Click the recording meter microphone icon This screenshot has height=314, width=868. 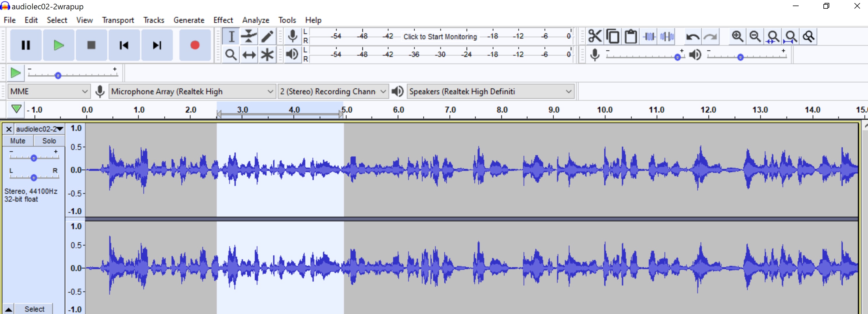tap(293, 36)
